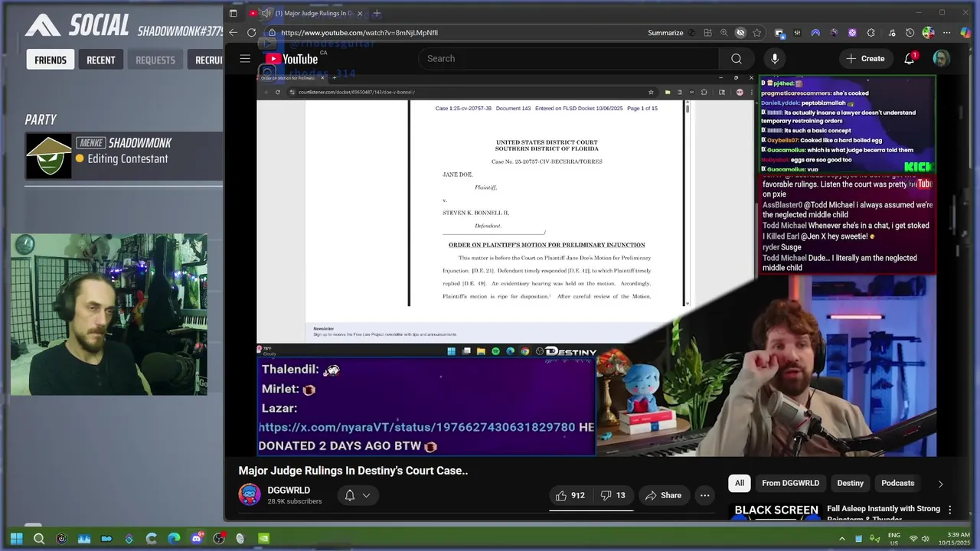The image size is (980, 551).
Task: Open Windows taskbar search
Action: 39,538
